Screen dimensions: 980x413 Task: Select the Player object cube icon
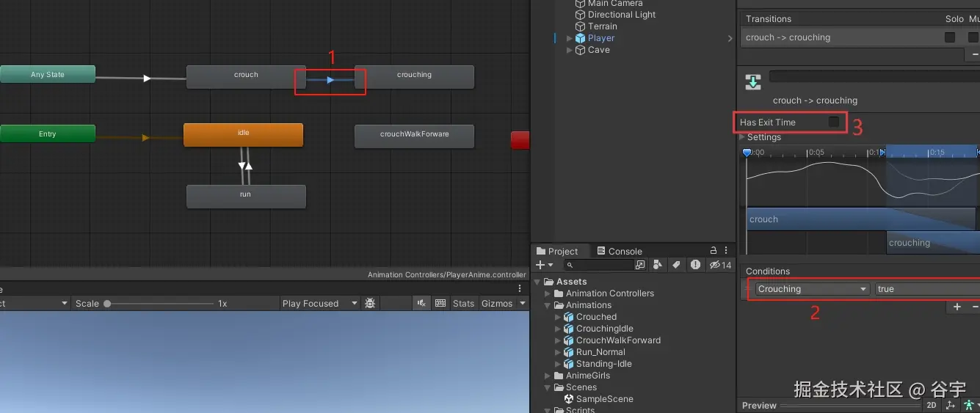580,38
